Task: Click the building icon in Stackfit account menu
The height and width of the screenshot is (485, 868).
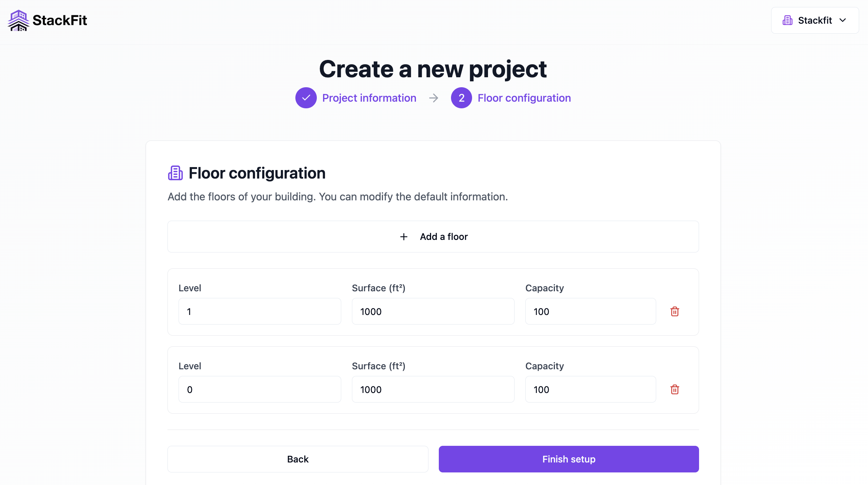Action: coord(787,20)
